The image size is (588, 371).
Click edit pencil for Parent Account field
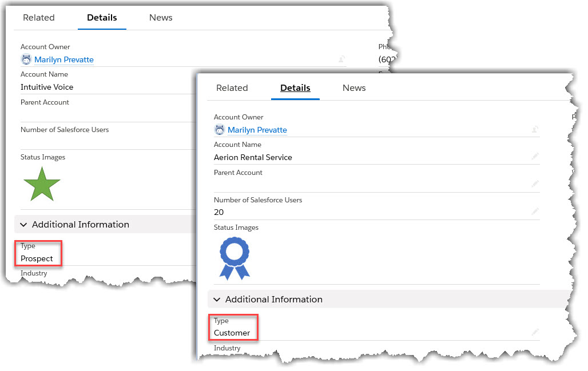(535, 184)
